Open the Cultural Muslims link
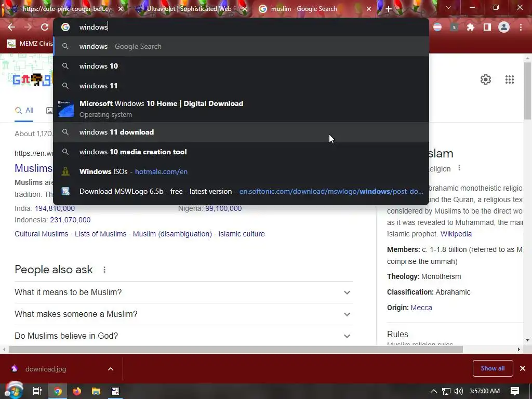The image size is (532, 399). [x=42, y=234]
